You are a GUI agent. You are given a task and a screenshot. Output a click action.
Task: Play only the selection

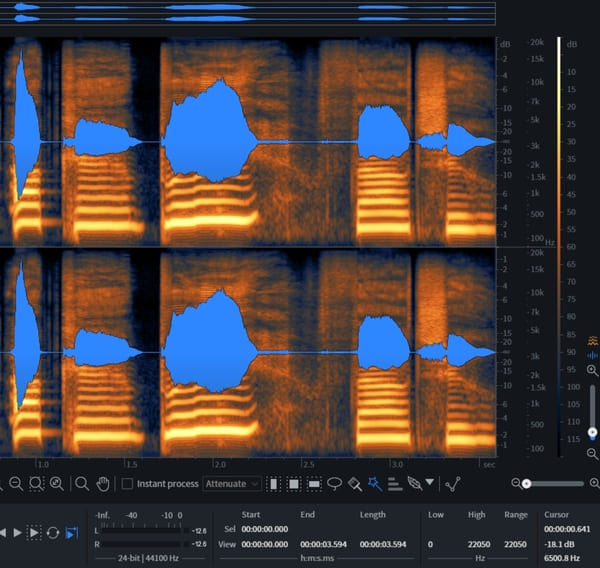tap(34, 533)
